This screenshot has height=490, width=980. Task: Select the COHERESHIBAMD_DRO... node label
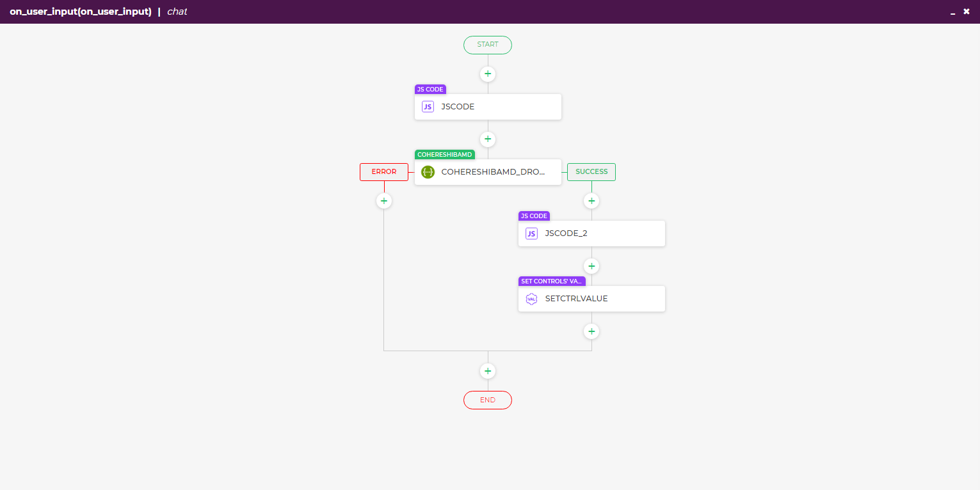coord(493,172)
